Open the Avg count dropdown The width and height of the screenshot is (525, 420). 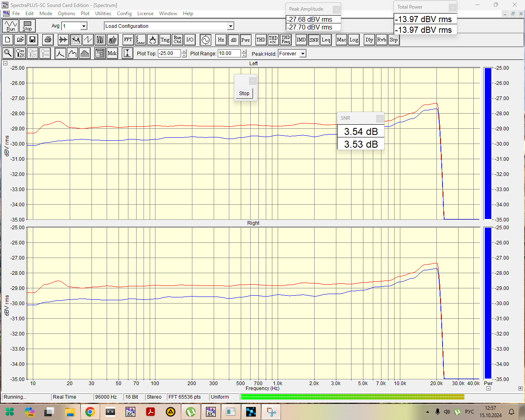[x=84, y=26]
